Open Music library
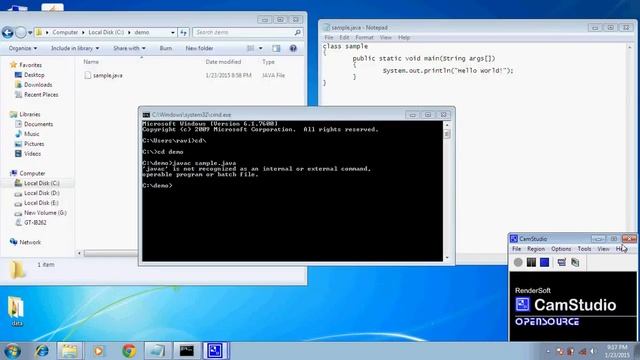This screenshot has width=640, height=360. point(31,134)
